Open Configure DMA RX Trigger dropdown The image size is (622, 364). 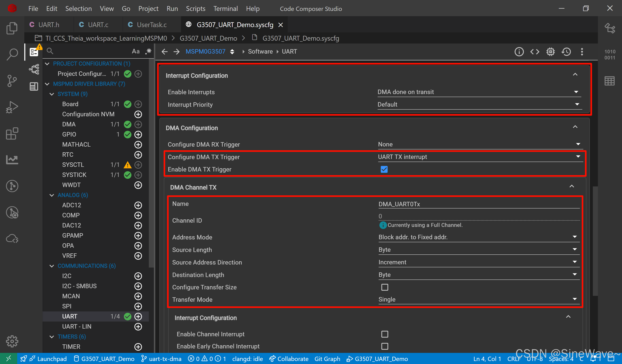click(480, 144)
